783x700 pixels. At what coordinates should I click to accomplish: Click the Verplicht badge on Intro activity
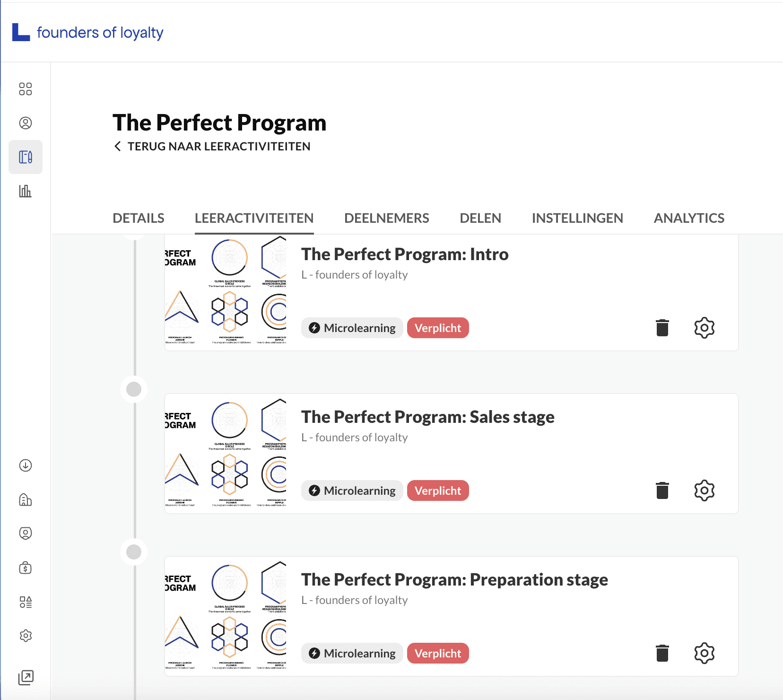click(438, 328)
